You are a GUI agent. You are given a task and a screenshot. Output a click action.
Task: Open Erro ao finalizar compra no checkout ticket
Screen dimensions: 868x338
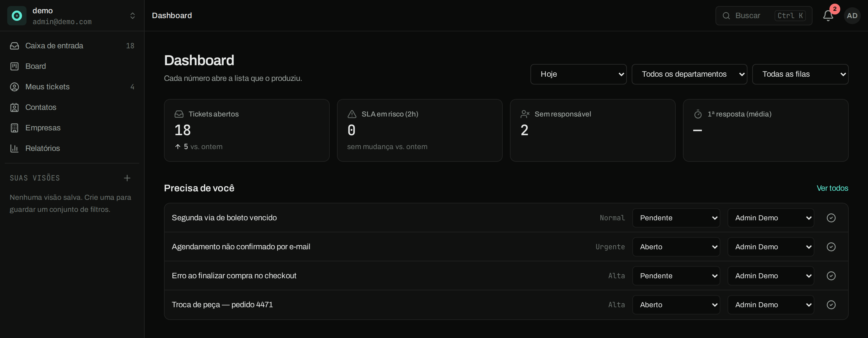234,276
